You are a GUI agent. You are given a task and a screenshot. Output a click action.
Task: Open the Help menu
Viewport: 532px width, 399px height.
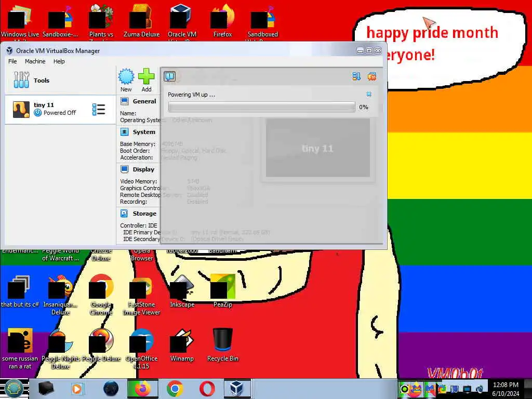59,61
